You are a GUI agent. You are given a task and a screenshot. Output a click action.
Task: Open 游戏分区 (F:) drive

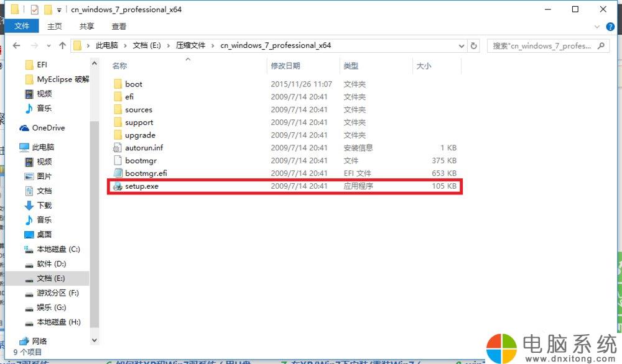[52, 293]
